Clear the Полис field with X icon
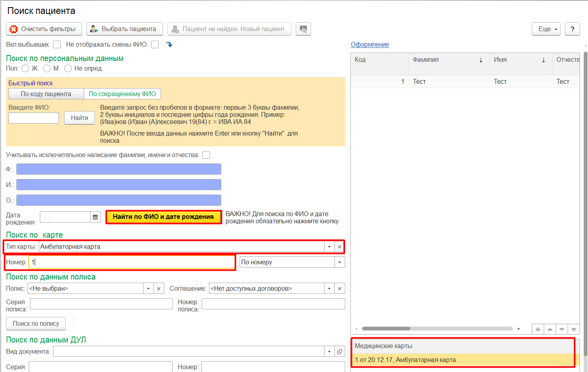This screenshot has height=372, width=588. [159, 289]
